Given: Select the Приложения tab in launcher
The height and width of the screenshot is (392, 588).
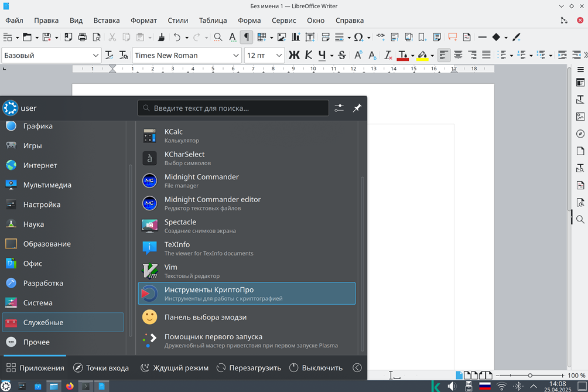Looking at the screenshot, I should click(x=35, y=368).
